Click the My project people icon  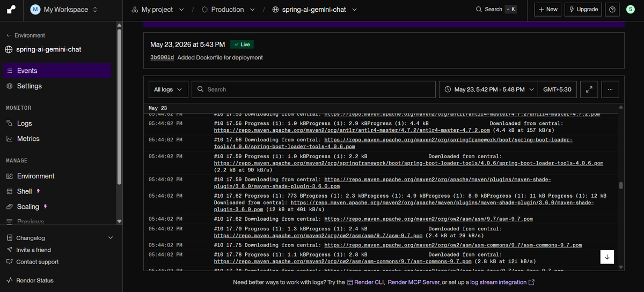135,10
